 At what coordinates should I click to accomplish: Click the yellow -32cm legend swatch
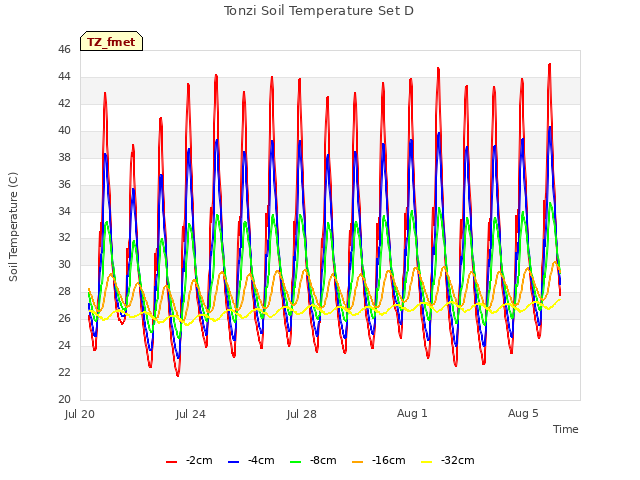tap(427, 462)
